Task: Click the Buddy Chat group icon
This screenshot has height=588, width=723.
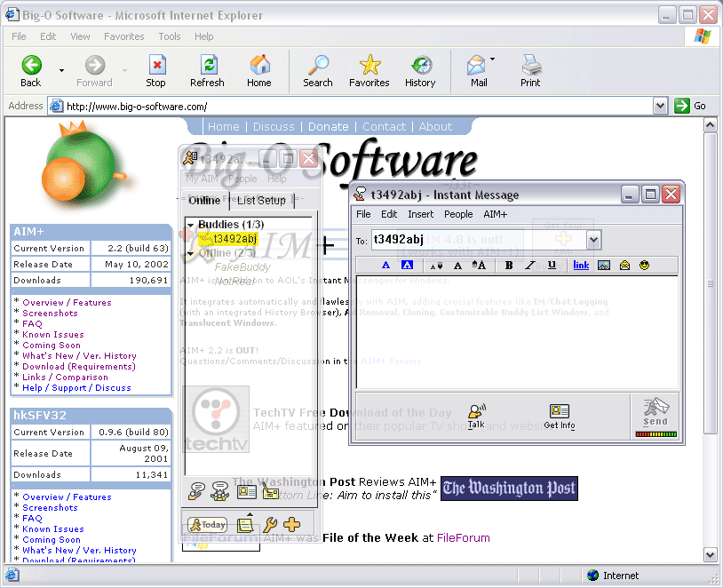Action: click(x=220, y=491)
